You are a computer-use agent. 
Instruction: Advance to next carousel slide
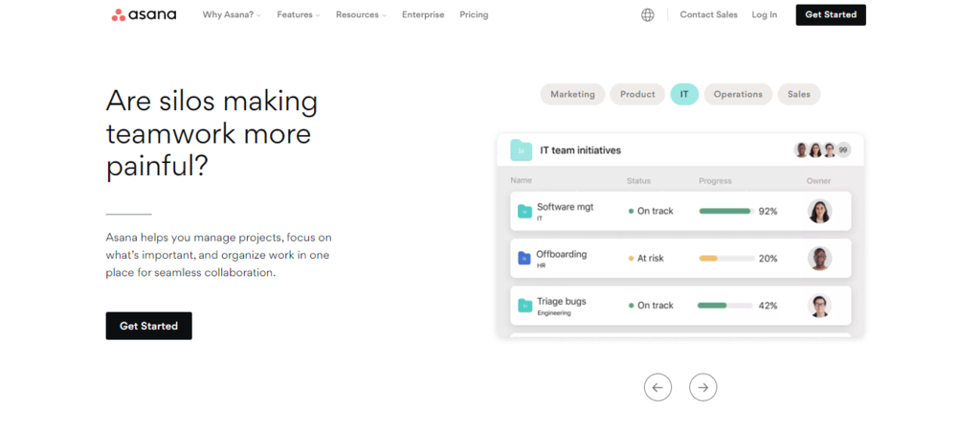pyautogui.click(x=703, y=387)
